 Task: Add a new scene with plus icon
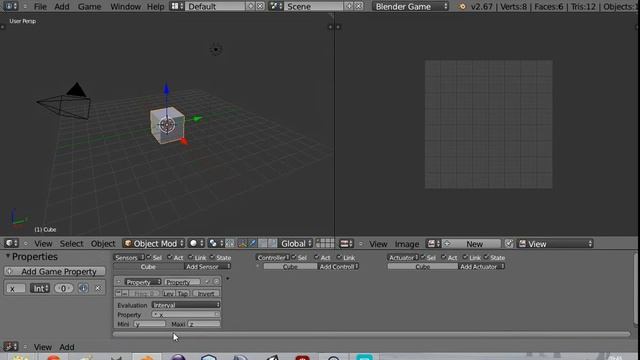[349, 7]
